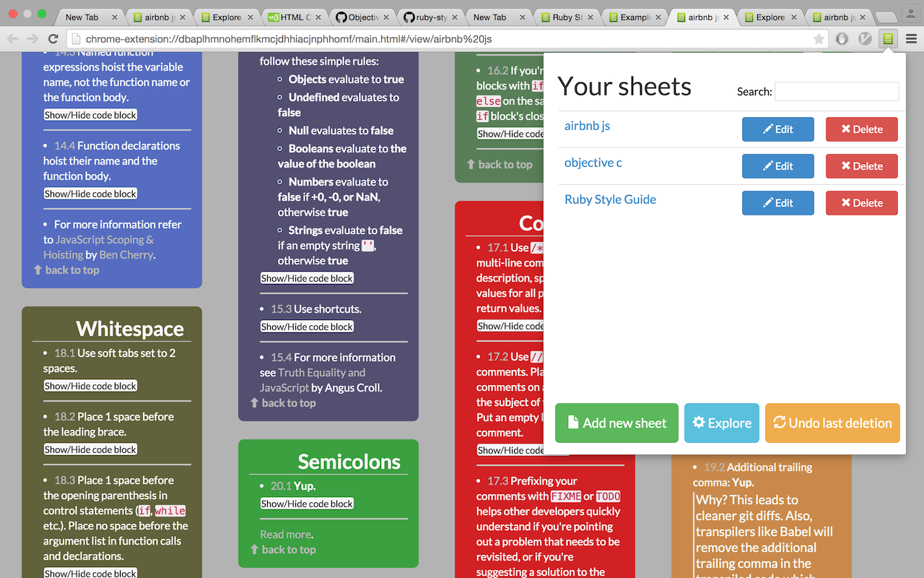The height and width of the screenshot is (578, 924).
Task: Click the 20.1 rule number link
Action: [281, 486]
